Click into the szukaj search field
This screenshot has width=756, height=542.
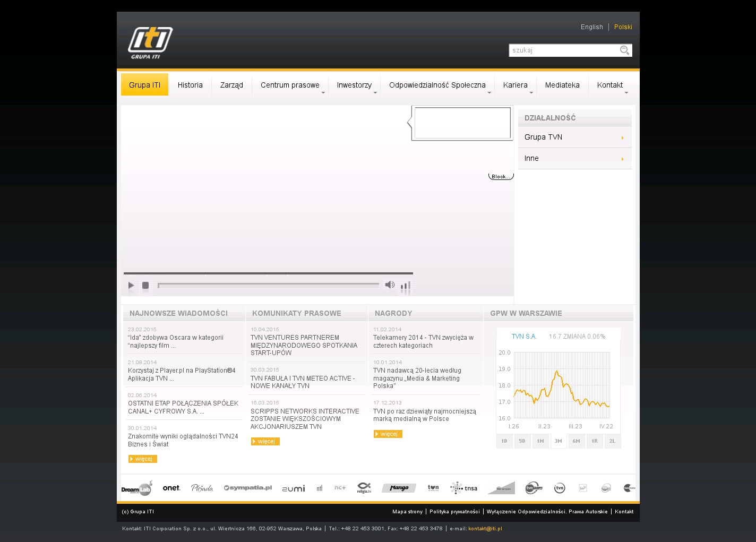tap(563, 50)
